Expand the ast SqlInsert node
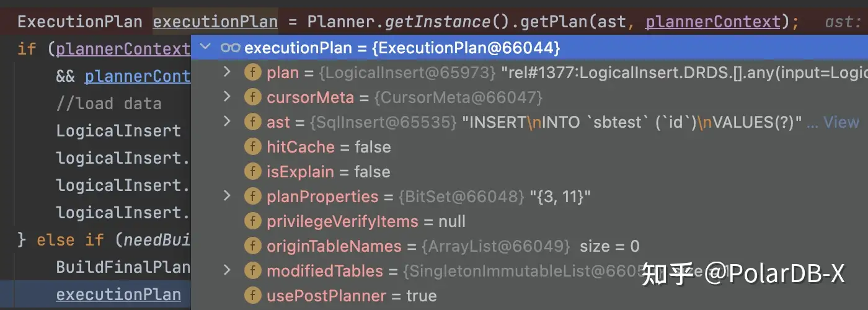This screenshot has height=310, width=868. [227, 122]
